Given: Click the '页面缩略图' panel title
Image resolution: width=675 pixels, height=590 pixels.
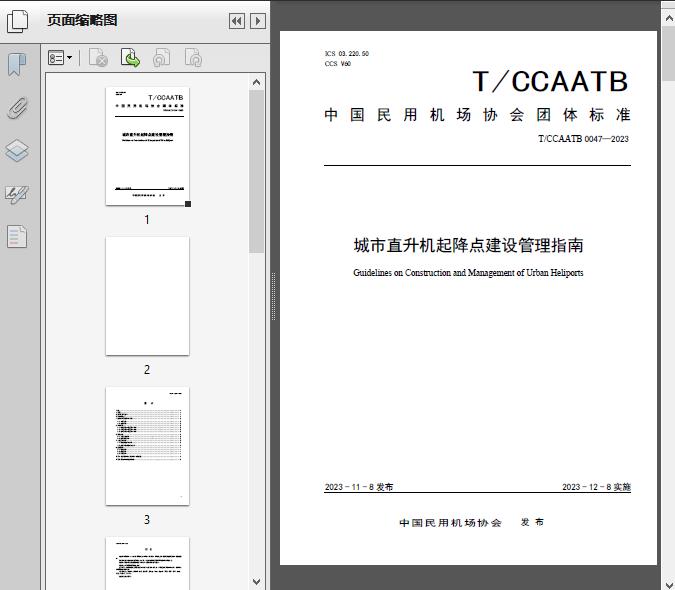Looking at the screenshot, I should pos(82,20).
